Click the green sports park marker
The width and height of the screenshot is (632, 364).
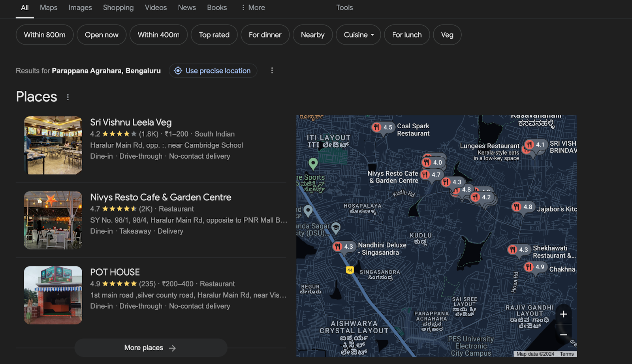313,163
